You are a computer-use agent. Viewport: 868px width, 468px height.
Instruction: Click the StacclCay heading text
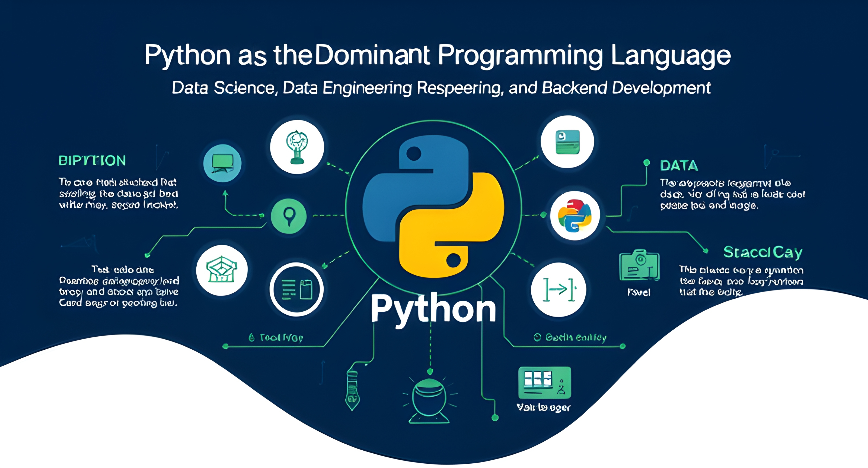762,252
